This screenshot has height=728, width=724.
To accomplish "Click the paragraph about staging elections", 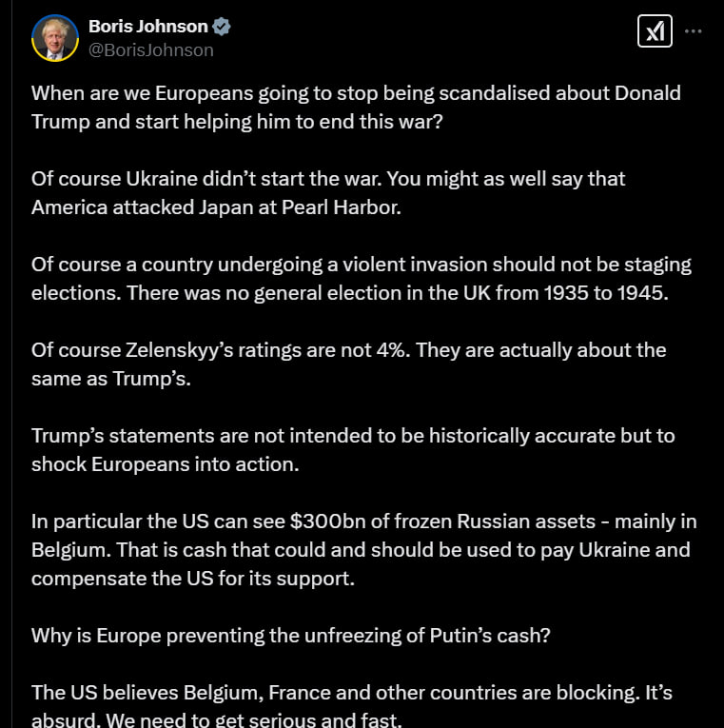I will coord(362,279).
